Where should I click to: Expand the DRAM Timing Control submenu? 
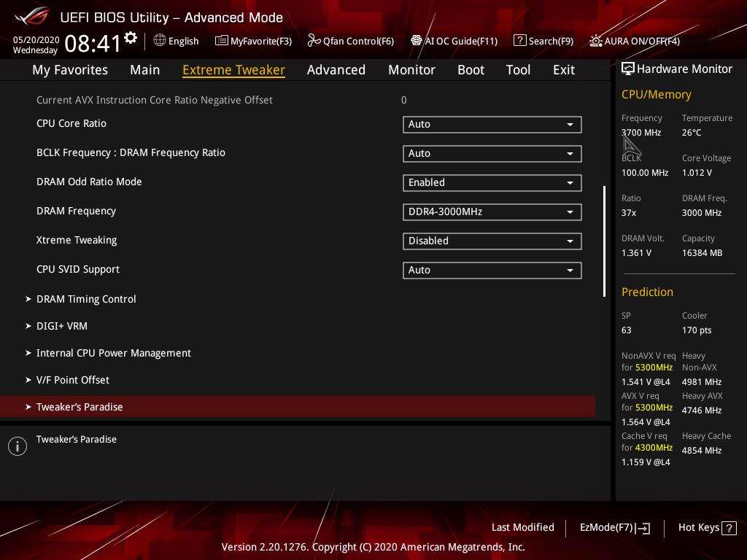(86, 299)
